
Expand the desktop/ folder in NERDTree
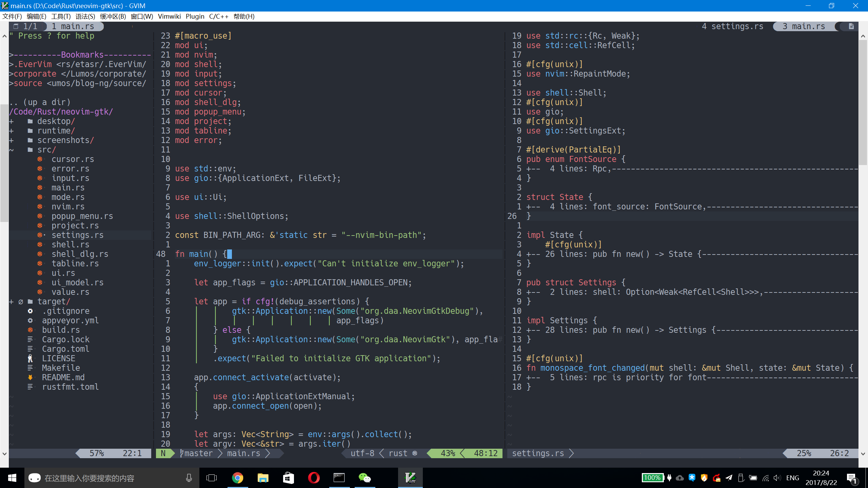(x=11, y=121)
